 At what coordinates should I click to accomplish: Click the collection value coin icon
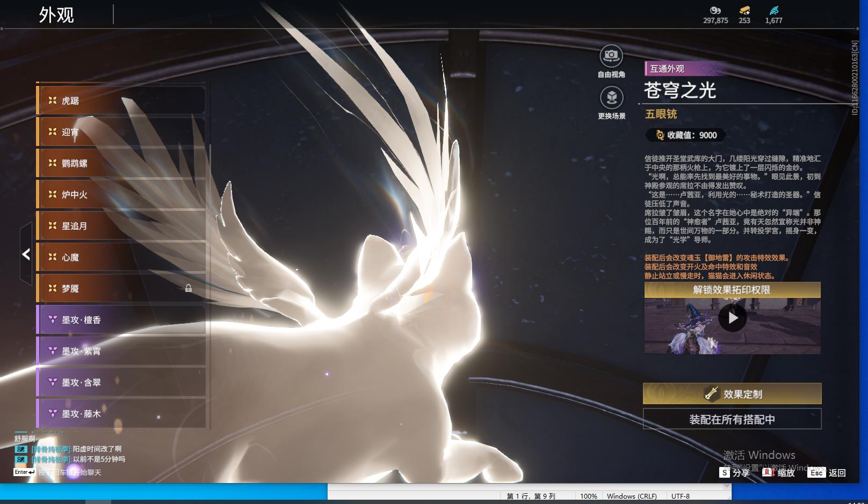tap(660, 135)
